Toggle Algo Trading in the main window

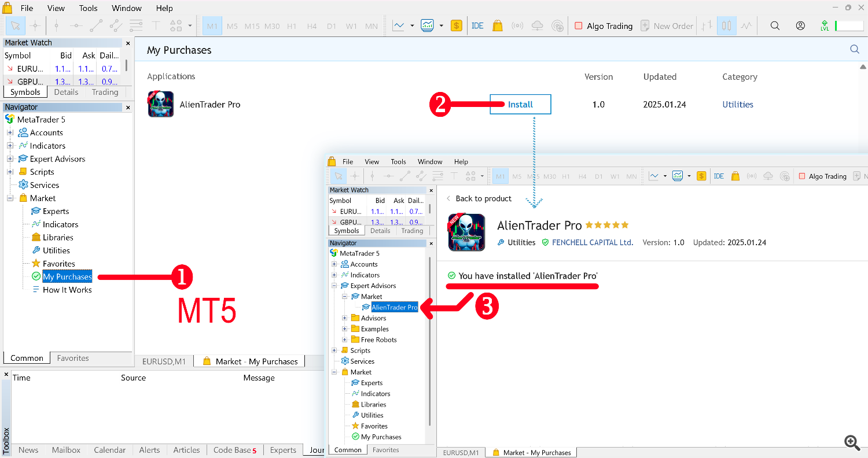point(604,25)
